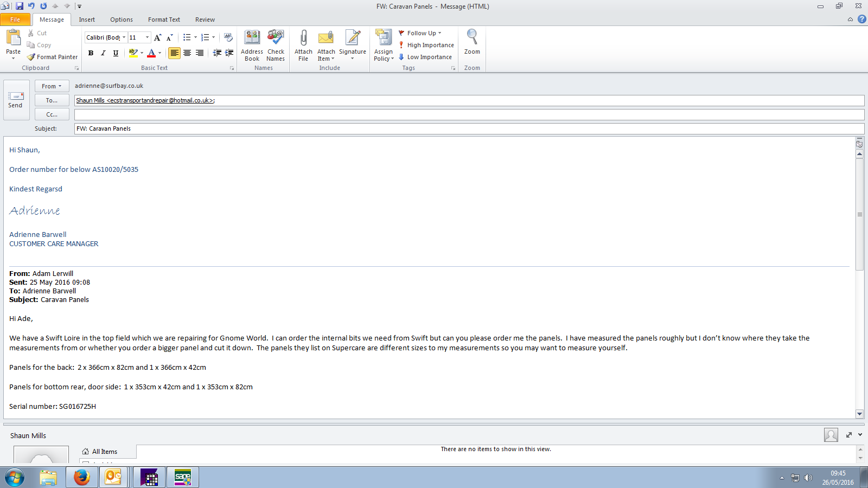Open Firefox from the taskbar
868x488 pixels.
coord(82,477)
